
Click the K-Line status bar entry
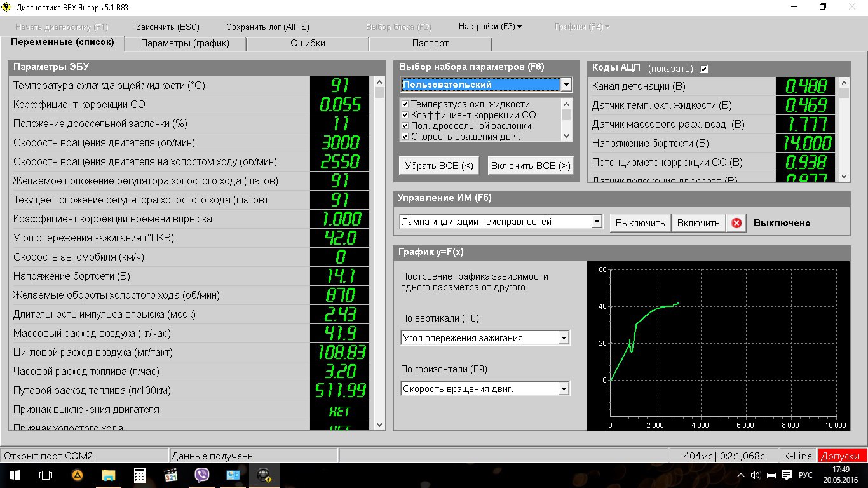pyautogui.click(x=797, y=456)
